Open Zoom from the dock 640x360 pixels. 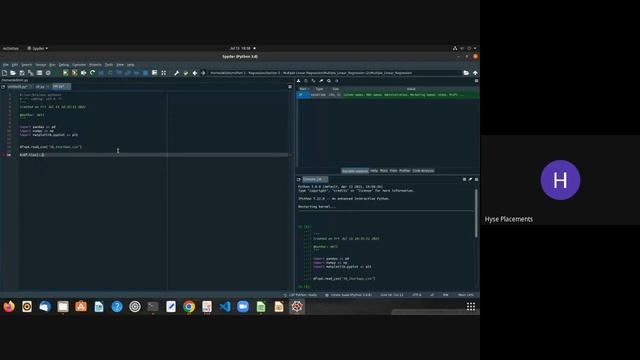tap(243, 307)
